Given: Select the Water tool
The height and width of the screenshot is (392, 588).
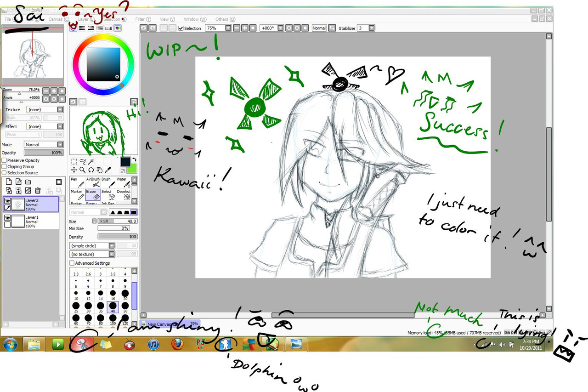Looking at the screenshot, I should point(123,182).
